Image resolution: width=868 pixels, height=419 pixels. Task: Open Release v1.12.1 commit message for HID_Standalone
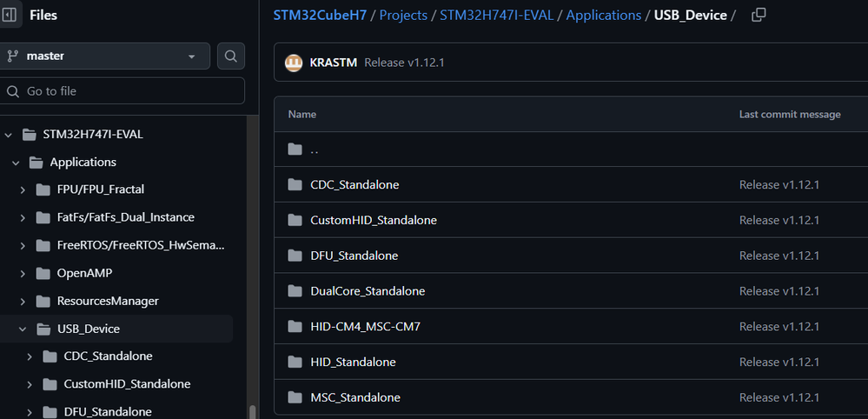[779, 362]
